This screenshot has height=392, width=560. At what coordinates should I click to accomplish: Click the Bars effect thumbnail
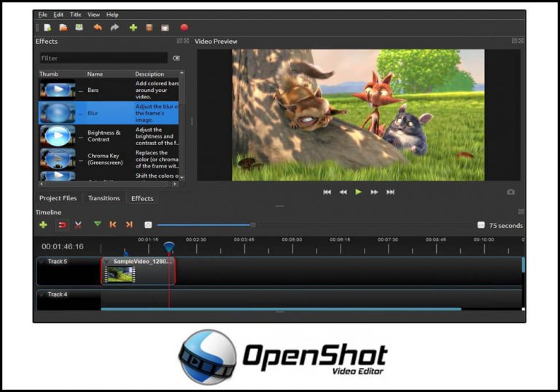[x=58, y=89]
